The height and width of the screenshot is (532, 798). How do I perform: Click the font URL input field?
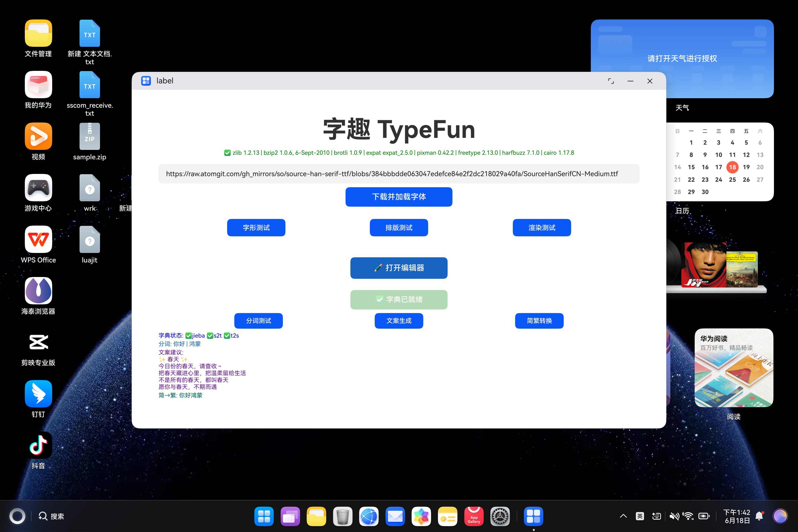tap(399, 174)
